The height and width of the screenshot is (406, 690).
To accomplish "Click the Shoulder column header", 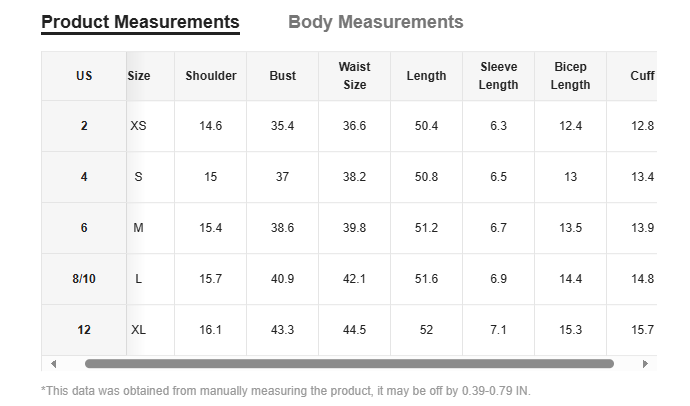I will coord(211,76).
